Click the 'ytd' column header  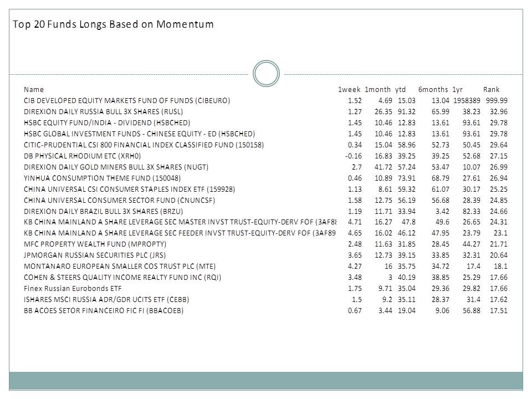401,89
